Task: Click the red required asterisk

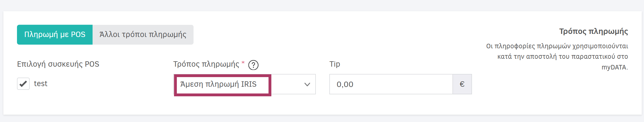Action: pyautogui.click(x=243, y=63)
